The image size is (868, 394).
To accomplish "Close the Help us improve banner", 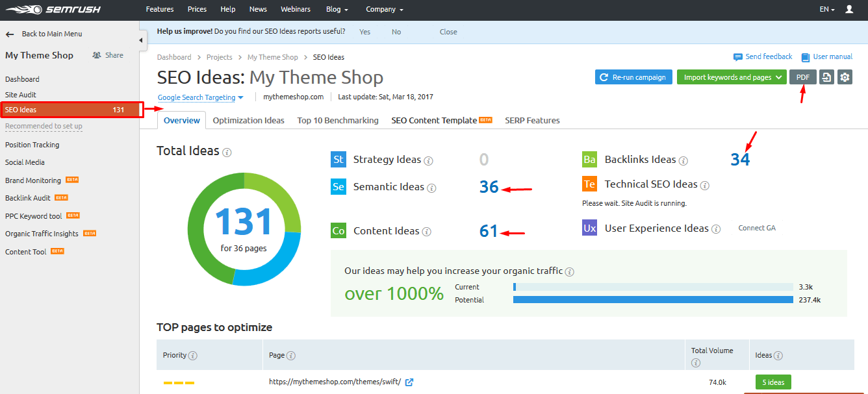I will [448, 32].
